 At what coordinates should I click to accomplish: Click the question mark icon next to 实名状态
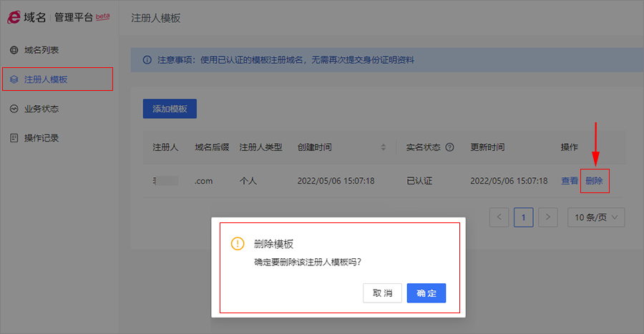coord(449,147)
